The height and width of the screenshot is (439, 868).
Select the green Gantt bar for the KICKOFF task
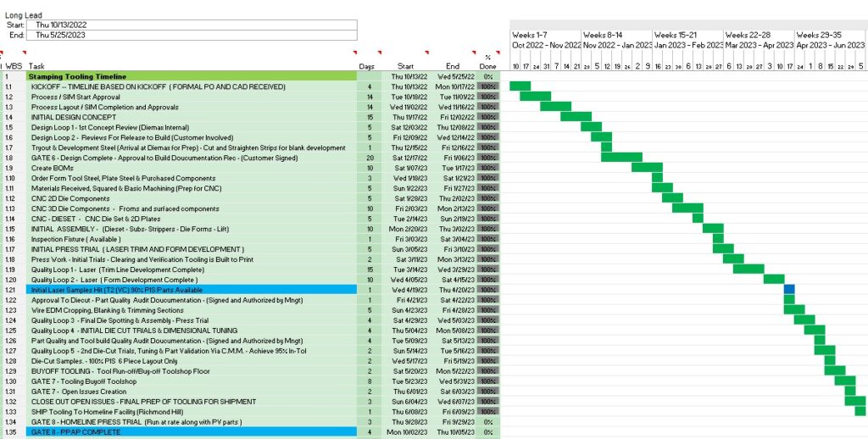(520, 86)
